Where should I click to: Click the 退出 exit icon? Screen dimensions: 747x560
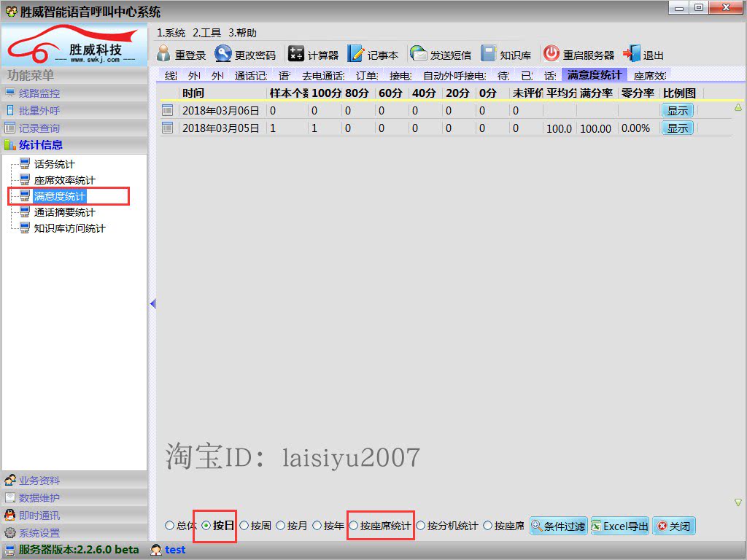pyautogui.click(x=632, y=54)
